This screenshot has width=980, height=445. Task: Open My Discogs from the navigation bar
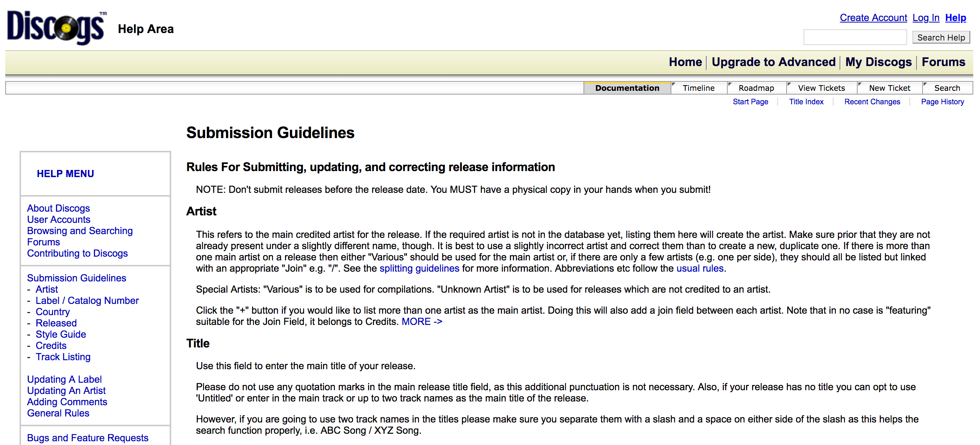(878, 62)
